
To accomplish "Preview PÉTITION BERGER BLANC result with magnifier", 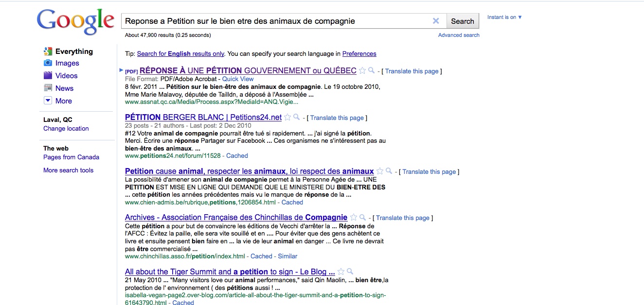I will [x=297, y=118].
